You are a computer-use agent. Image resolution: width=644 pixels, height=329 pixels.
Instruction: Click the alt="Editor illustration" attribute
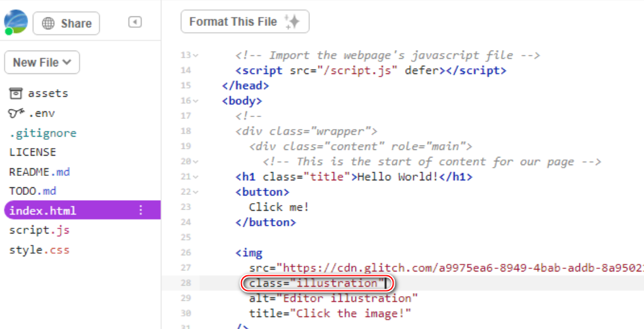(x=333, y=299)
